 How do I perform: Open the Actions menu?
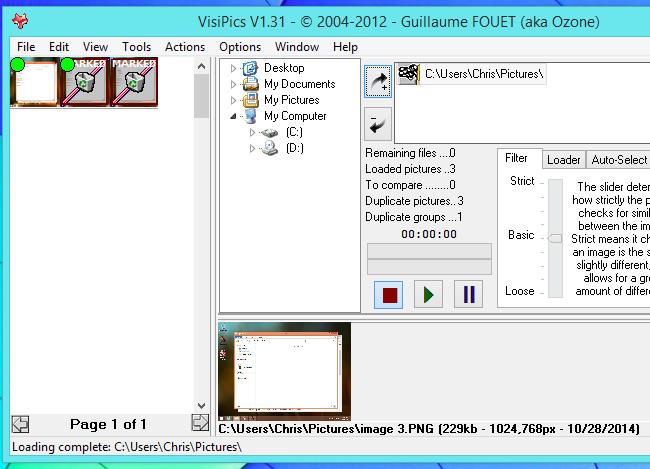click(x=185, y=47)
